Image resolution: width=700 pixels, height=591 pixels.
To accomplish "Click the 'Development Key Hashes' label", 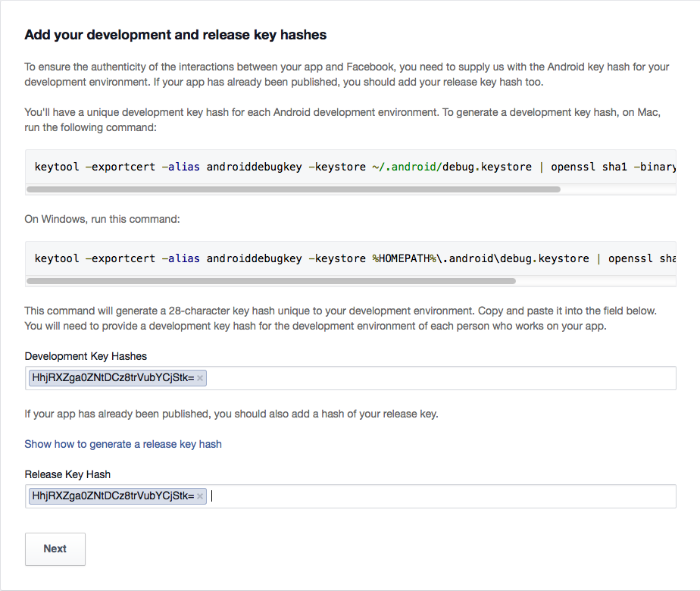I will tap(86, 356).
